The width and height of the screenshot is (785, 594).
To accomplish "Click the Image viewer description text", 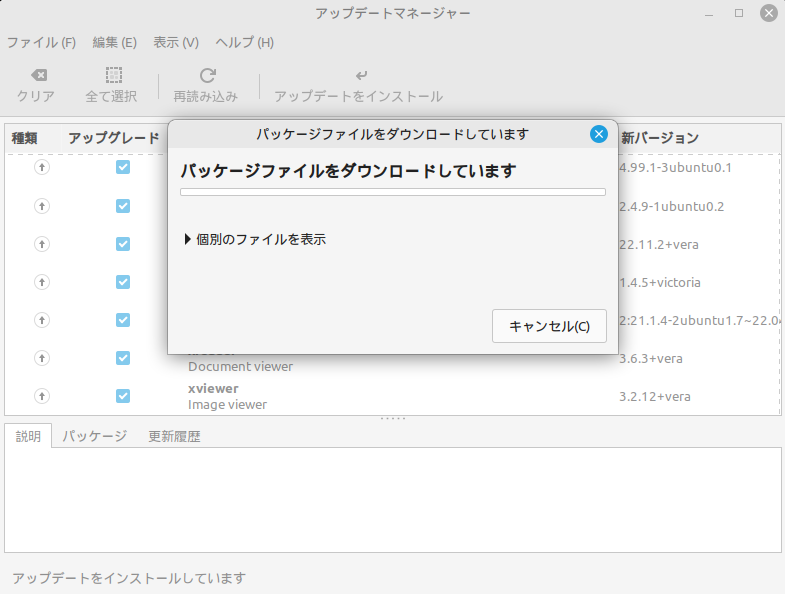I will [227, 404].
